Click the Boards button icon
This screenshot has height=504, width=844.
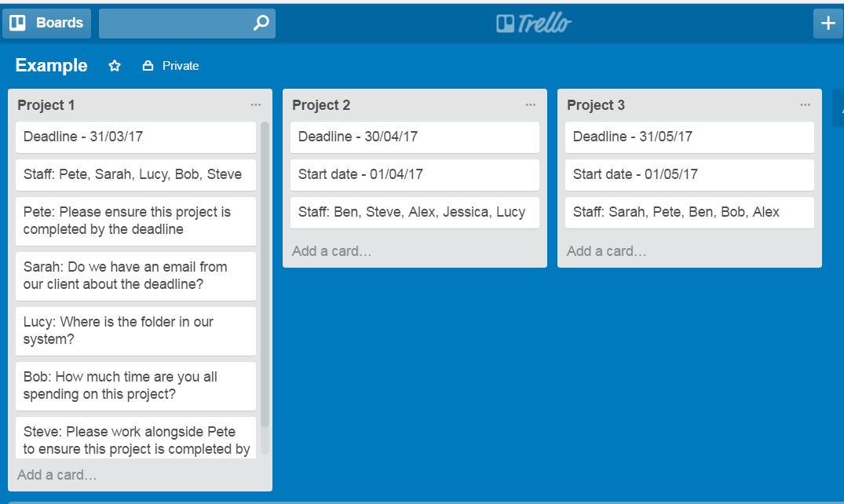(17, 23)
